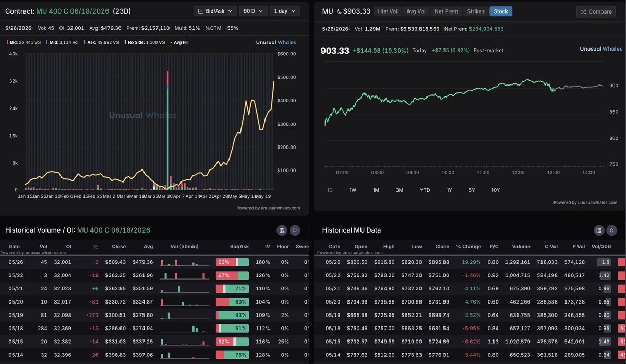Switch to the Net Prem tab

coord(446,11)
